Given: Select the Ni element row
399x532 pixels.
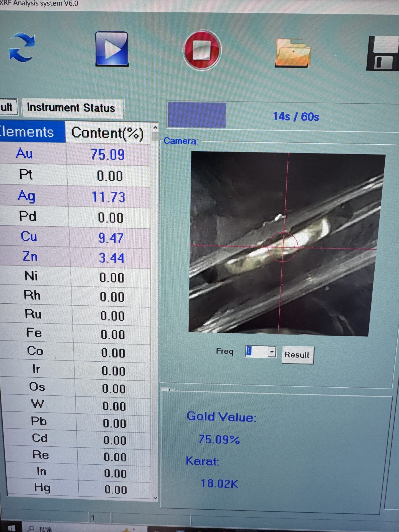Looking at the screenshot, I should [75, 277].
